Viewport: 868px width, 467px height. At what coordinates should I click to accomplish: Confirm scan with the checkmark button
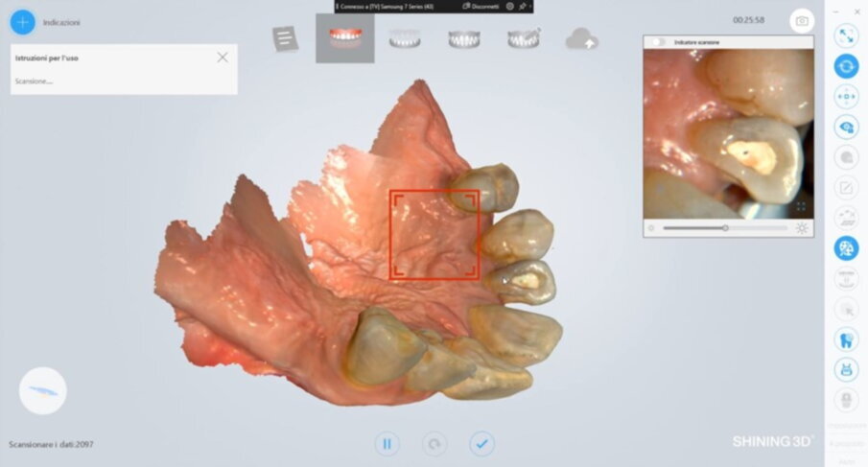click(481, 444)
